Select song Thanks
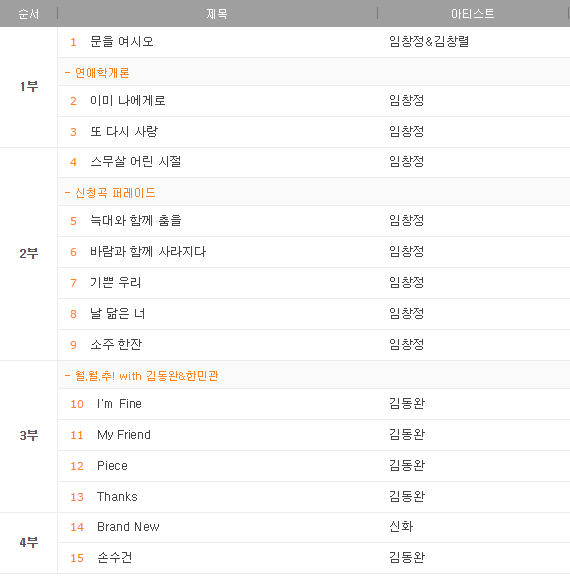 click(x=117, y=496)
